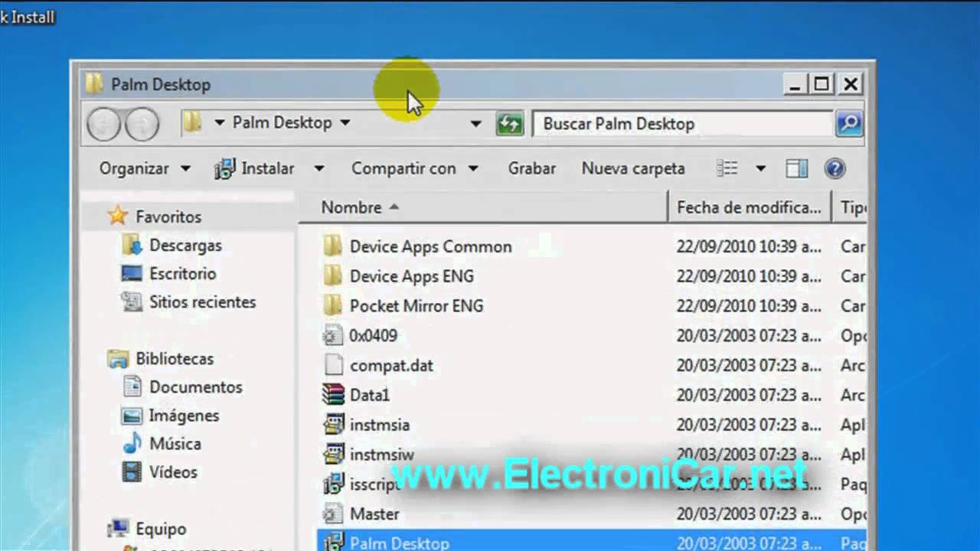The image size is (980, 551).
Task: Click the folder icon in the address bar
Action: click(192, 122)
